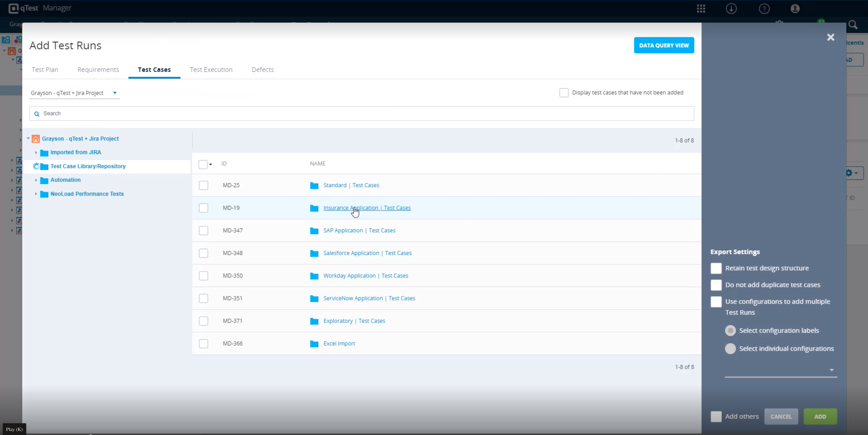
Task: Click the download icon in the top bar
Action: point(731,8)
